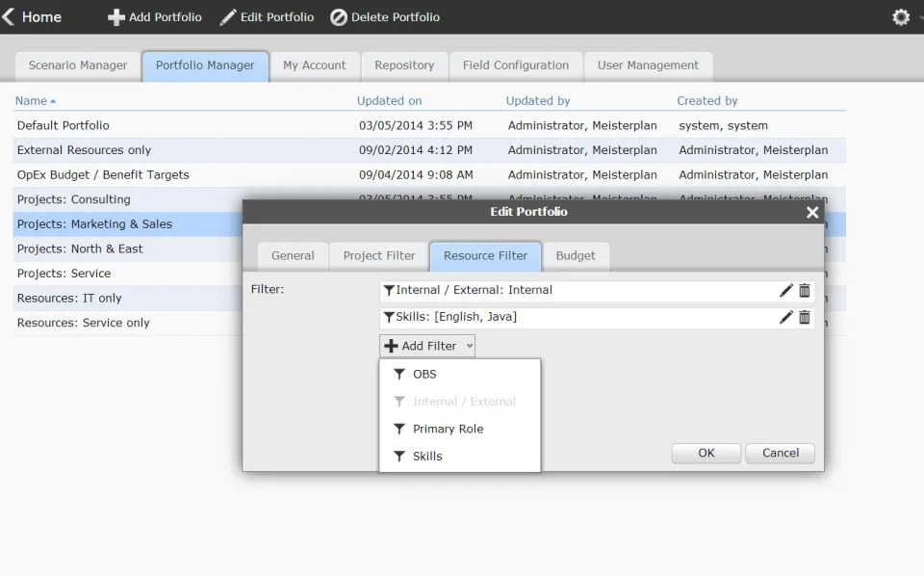Click the 09/04/2014 9:08 AM date cell
Screen dimensions: 924x576
coord(416,175)
